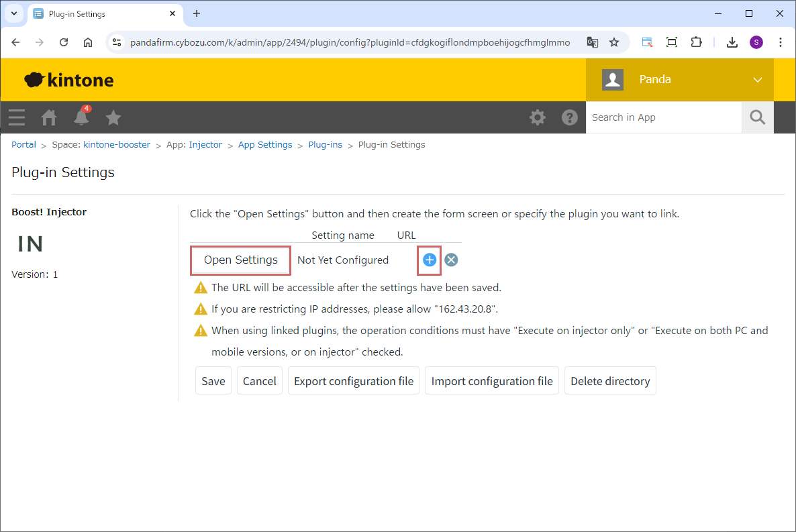The width and height of the screenshot is (796, 532).
Task: Open the kintone help question mark
Action: [x=570, y=117]
